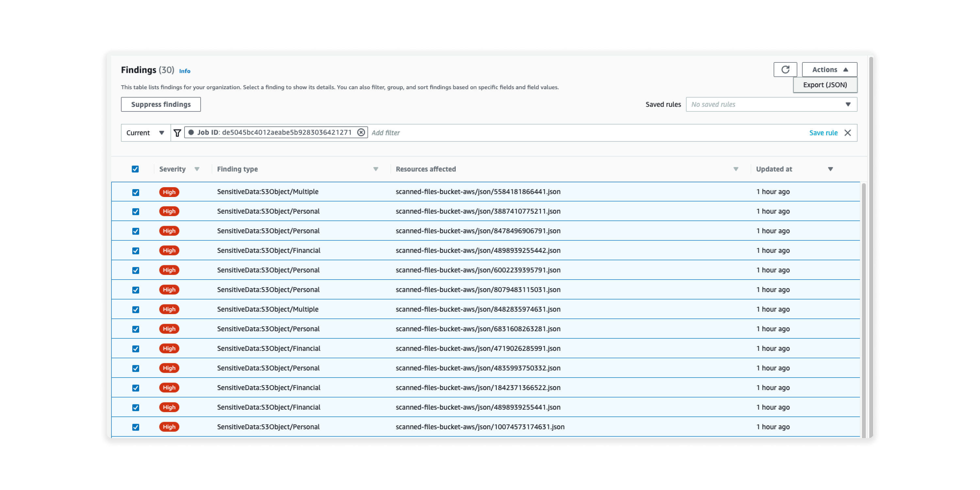Uncheck the finding for 3887410775211.json
Image resolution: width=980 pixels, height=490 pixels.
(x=136, y=212)
